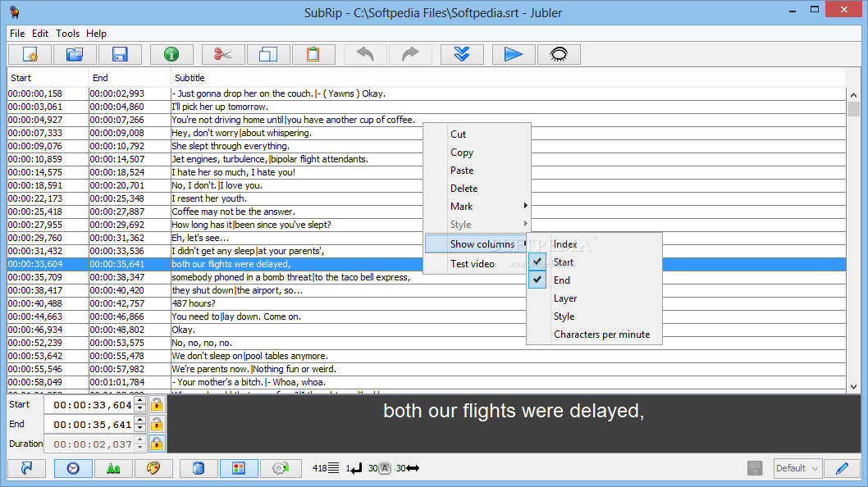The width and height of the screenshot is (868, 487).
Task: Sort by the Start column header
Action: (48, 78)
